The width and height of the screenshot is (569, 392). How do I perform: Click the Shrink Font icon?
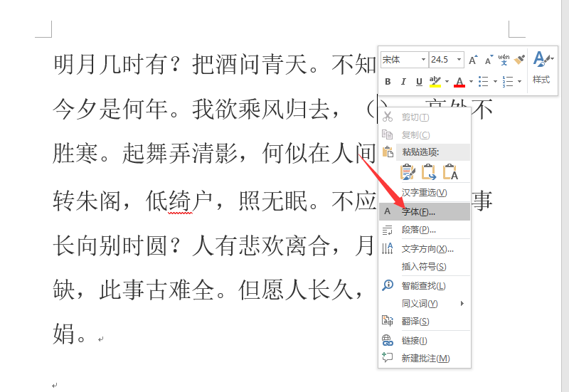pos(489,60)
